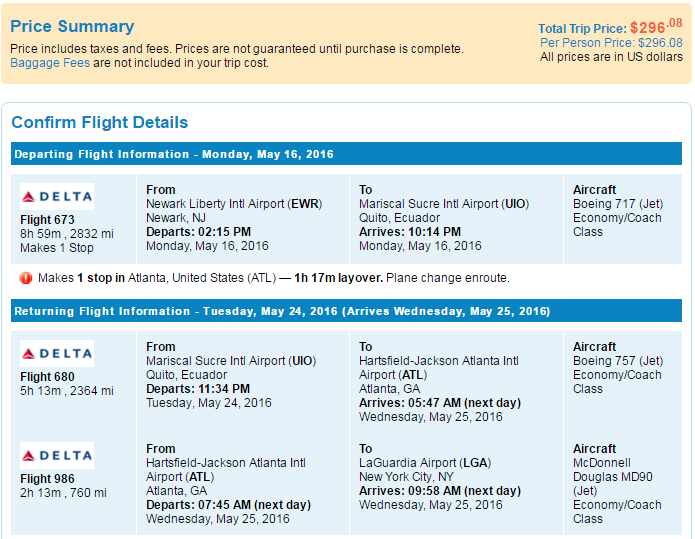Screen dimensions: 695x539
Task: Select the Total Trip Price amount
Action: click(x=656, y=27)
